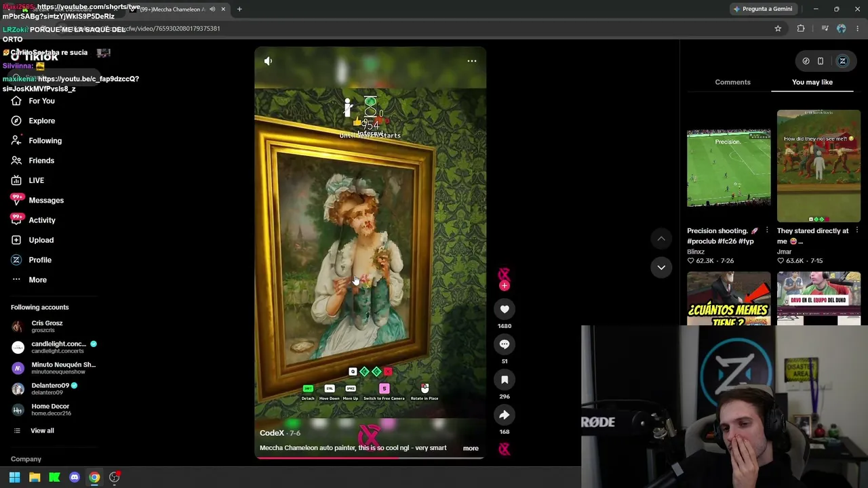Image resolution: width=868 pixels, height=488 pixels.
Task: Click the Upload plus icon
Action: tap(16, 240)
